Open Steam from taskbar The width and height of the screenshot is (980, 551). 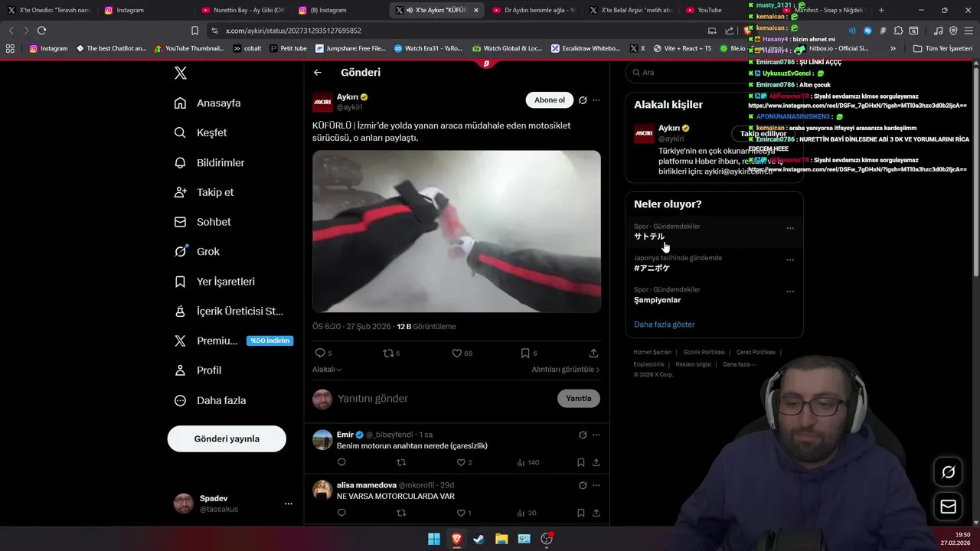(x=479, y=539)
